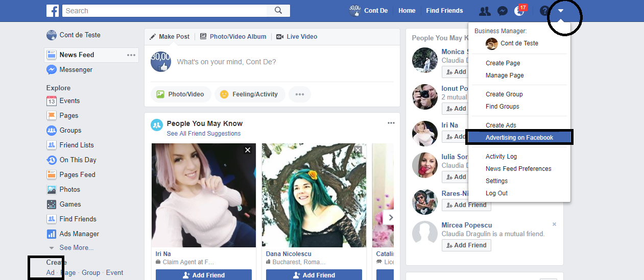
Task: Open Events in the Explore sidebar
Action: coord(69,100)
